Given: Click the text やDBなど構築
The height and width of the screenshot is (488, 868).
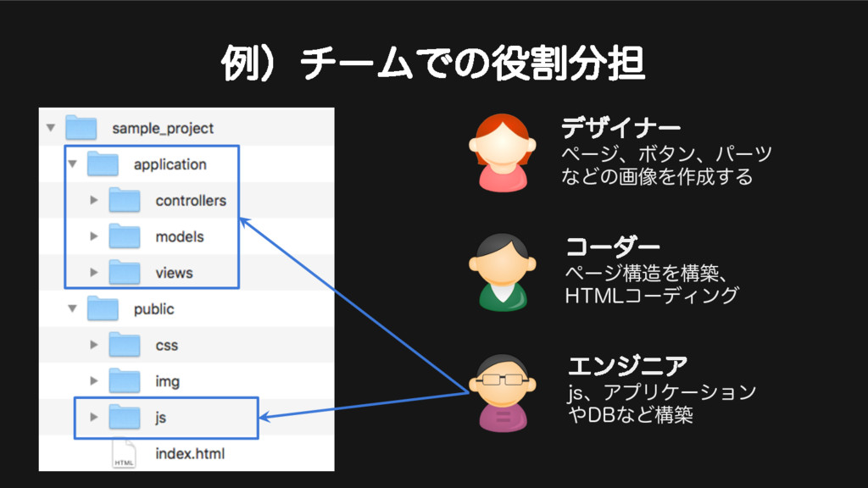Looking at the screenshot, I should (x=631, y=415).
